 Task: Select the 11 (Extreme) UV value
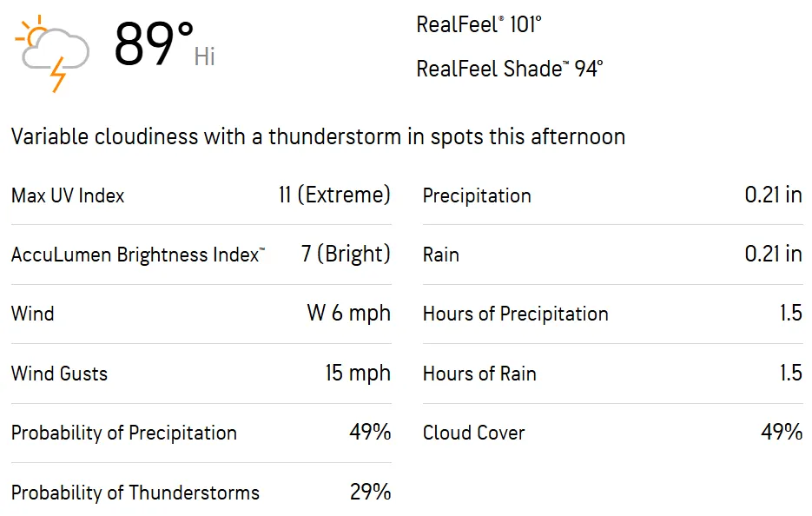point(334,195)
